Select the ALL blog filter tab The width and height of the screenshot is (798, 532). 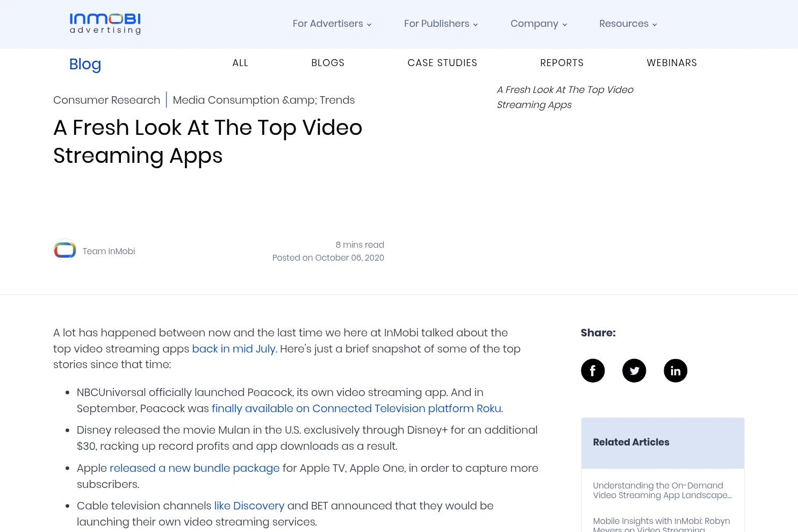240,63
